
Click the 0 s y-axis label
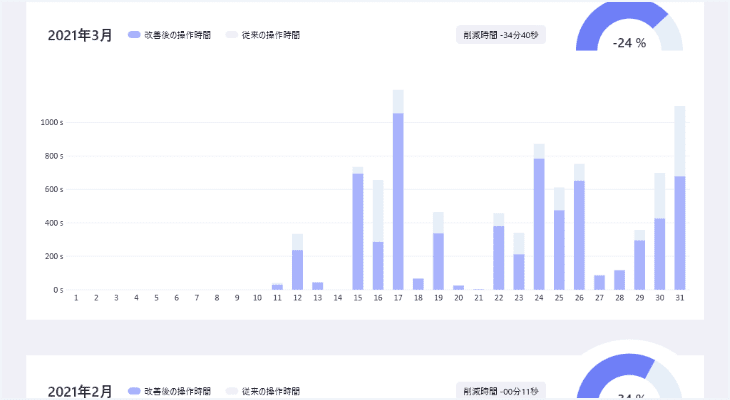(x=58, y=290)
